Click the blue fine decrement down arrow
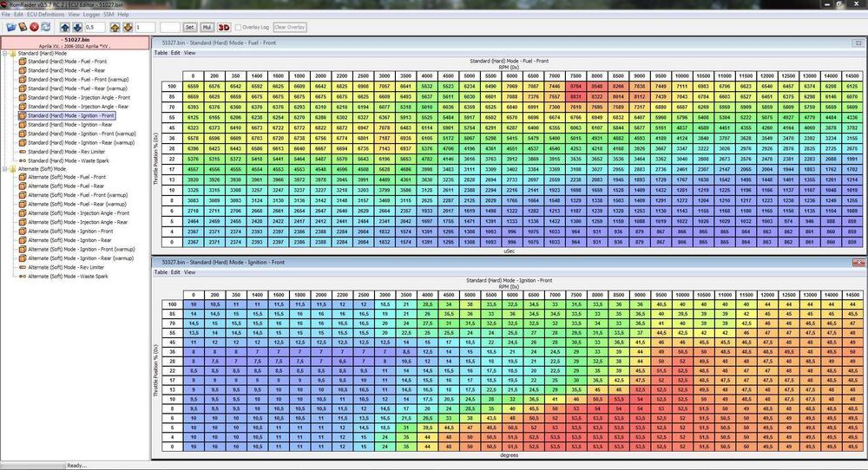The image size is (868, 470). (x=77, y=27)
